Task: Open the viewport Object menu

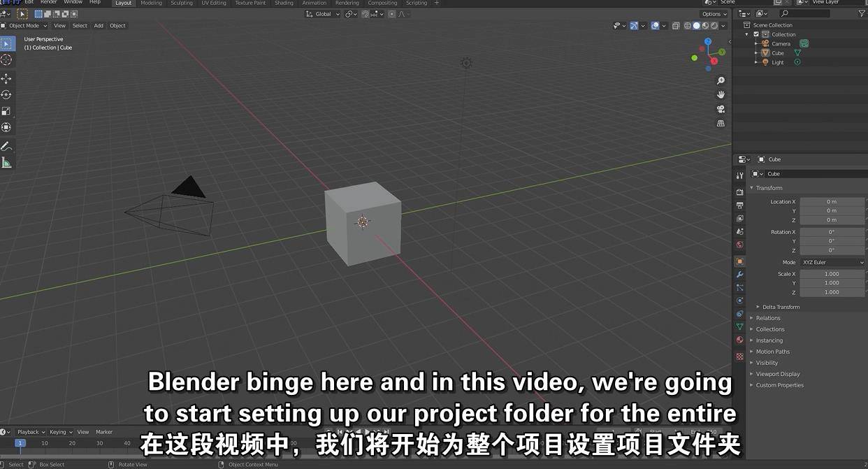Action: [117, 26]
